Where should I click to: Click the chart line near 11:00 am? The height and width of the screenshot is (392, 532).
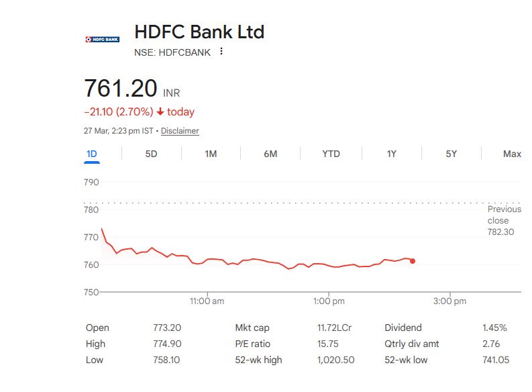[208, 259]
